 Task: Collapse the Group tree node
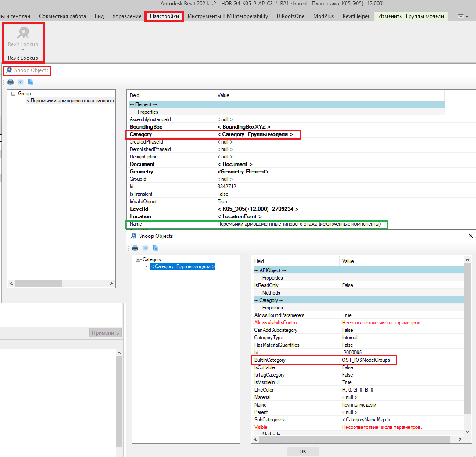point(13,94)
